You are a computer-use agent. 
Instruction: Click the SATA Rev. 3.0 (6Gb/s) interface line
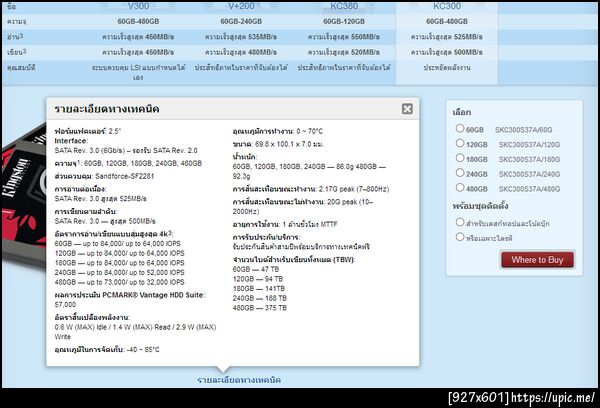126,150
